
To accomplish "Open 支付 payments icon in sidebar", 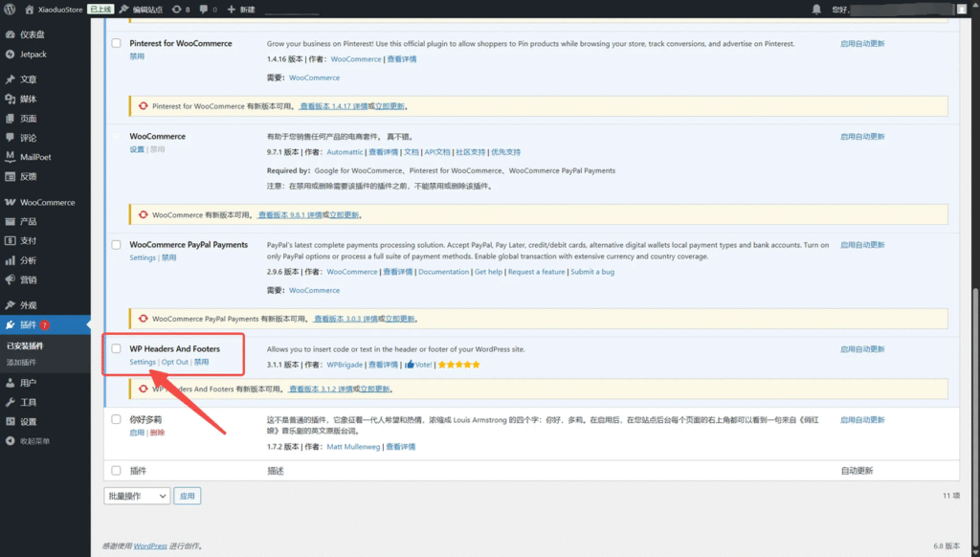I will click(x=10, y=240).
